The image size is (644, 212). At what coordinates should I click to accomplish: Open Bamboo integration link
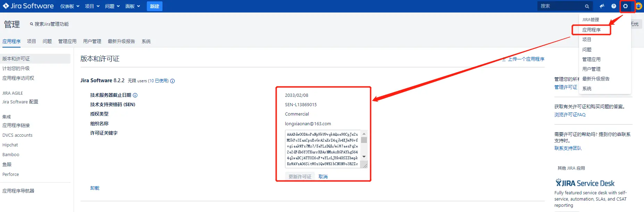pos(11,154)
